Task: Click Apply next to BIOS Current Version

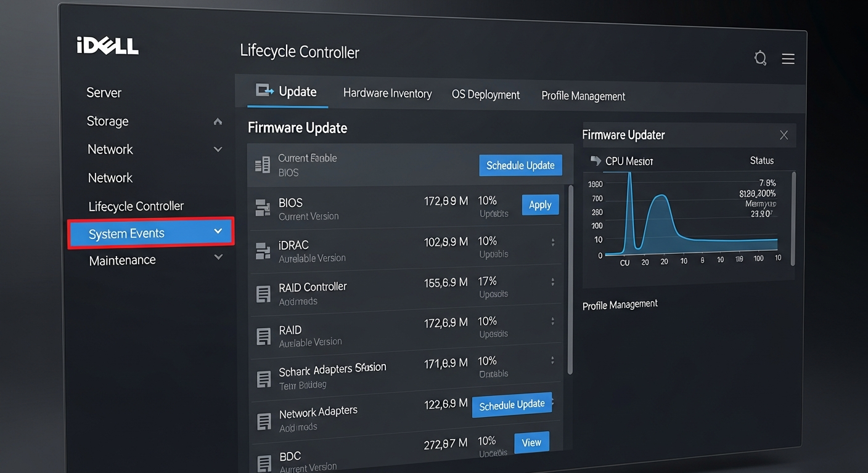Action: [540, 204]
